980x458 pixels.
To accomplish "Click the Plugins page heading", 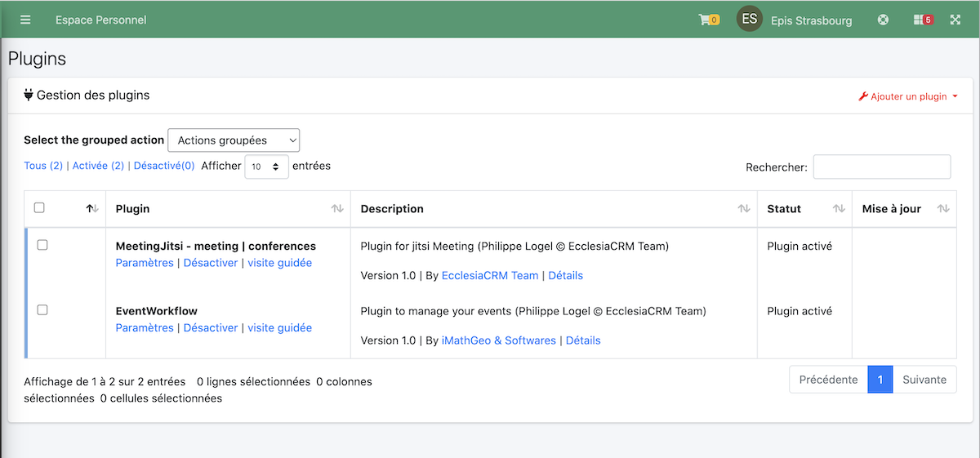I will tap(38, 59).
